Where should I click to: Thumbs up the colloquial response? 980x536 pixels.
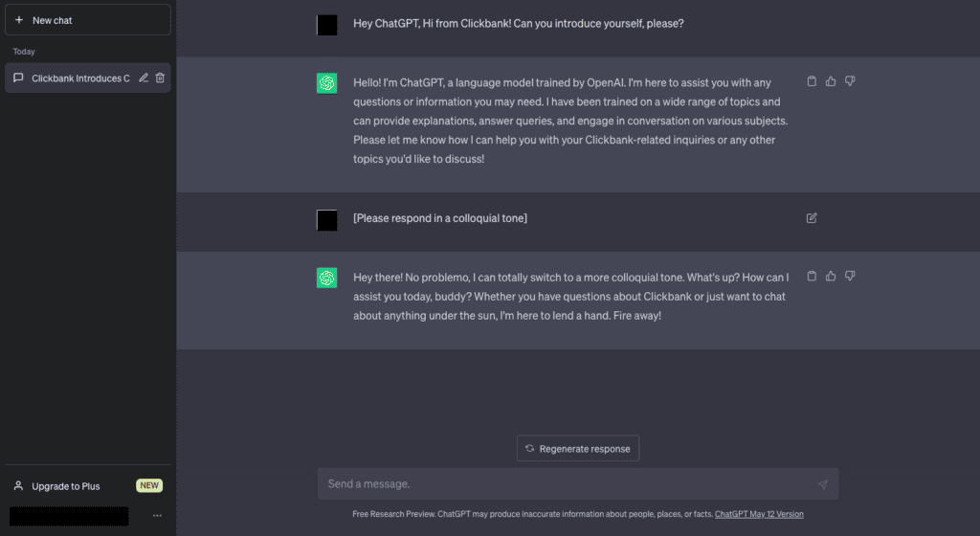pyautogui.click(x=831, y=276)
